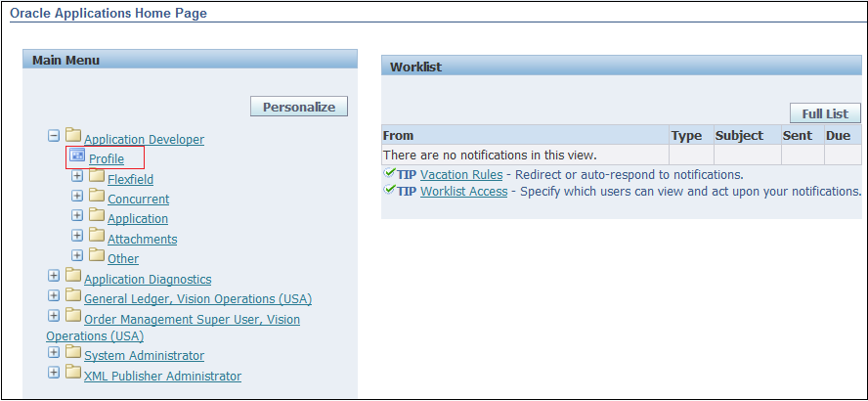Click the 'There are no notifications in this view.' text
The image size is (868, 401).
click(490, 155)
